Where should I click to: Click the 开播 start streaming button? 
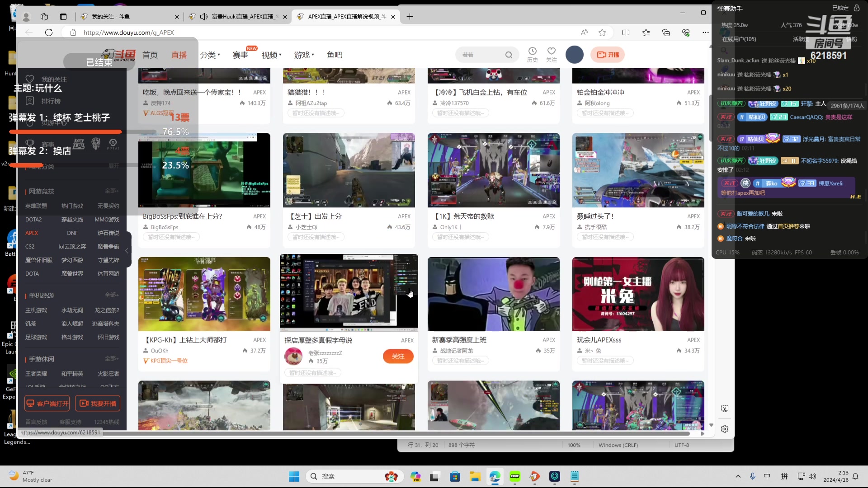(608, 55)
